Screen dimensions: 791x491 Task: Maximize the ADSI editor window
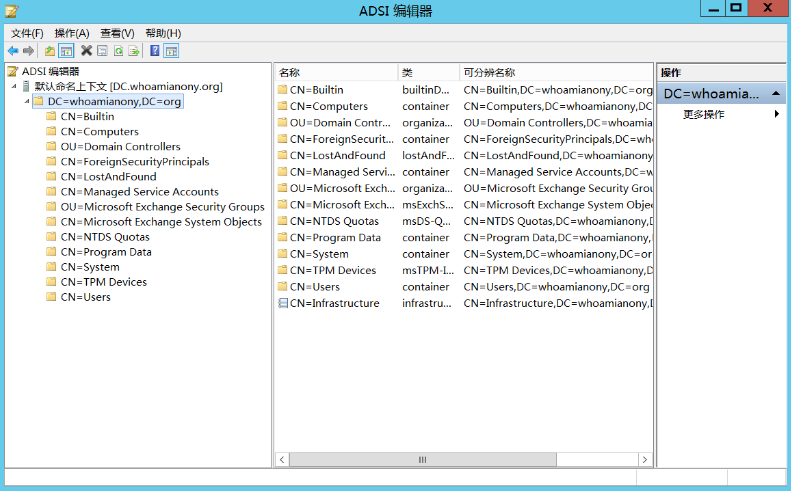coord(736,8)
